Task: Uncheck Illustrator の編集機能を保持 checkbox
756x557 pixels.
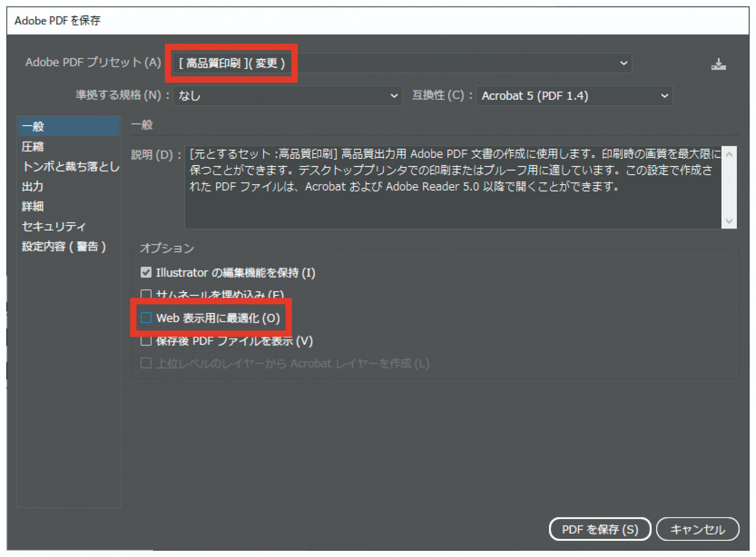Action: [x=146, y=272]
